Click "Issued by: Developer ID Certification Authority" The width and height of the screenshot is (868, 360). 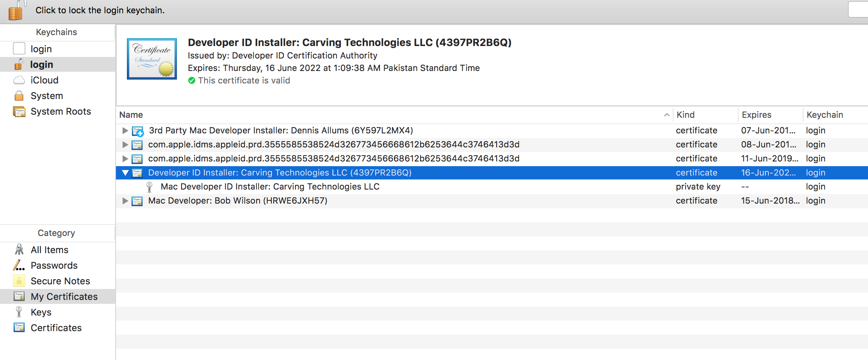[283, 55]
